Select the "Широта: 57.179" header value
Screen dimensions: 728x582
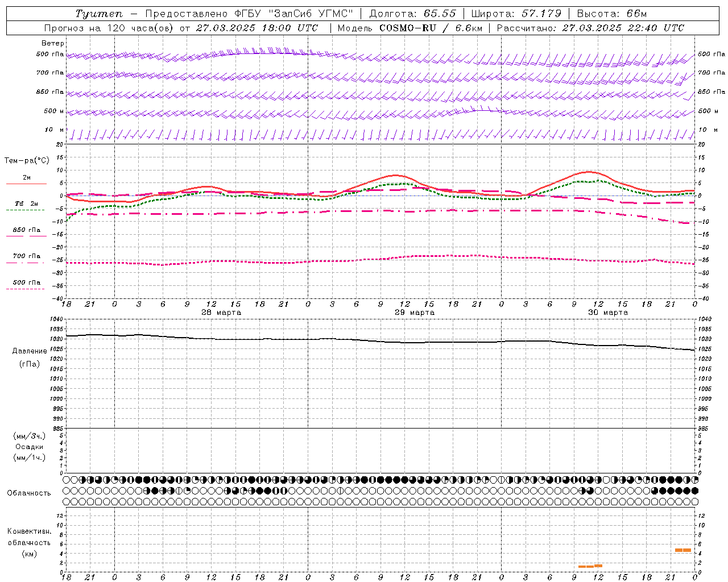pos(516,14)
